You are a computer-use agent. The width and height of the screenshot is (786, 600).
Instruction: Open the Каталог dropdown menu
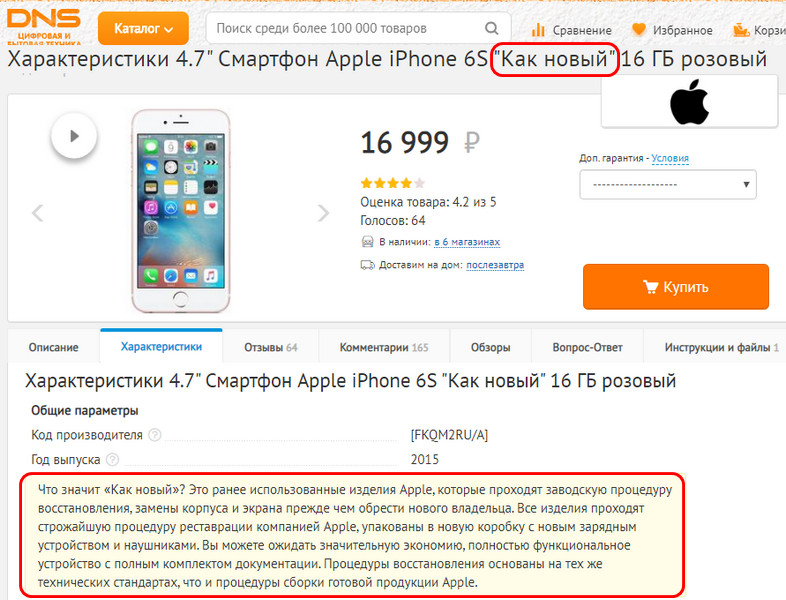(143, 29)
